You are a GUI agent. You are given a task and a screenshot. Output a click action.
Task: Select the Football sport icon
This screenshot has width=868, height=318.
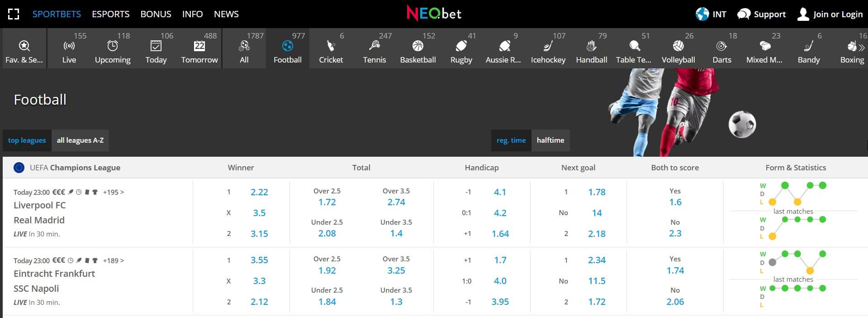tap(287, 46)
